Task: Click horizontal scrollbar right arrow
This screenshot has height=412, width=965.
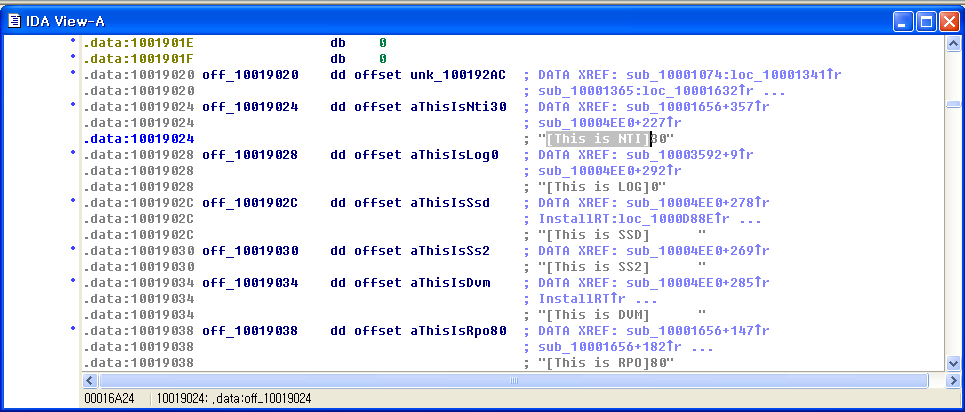Action: pyautogui.click(x=953, y=381)
